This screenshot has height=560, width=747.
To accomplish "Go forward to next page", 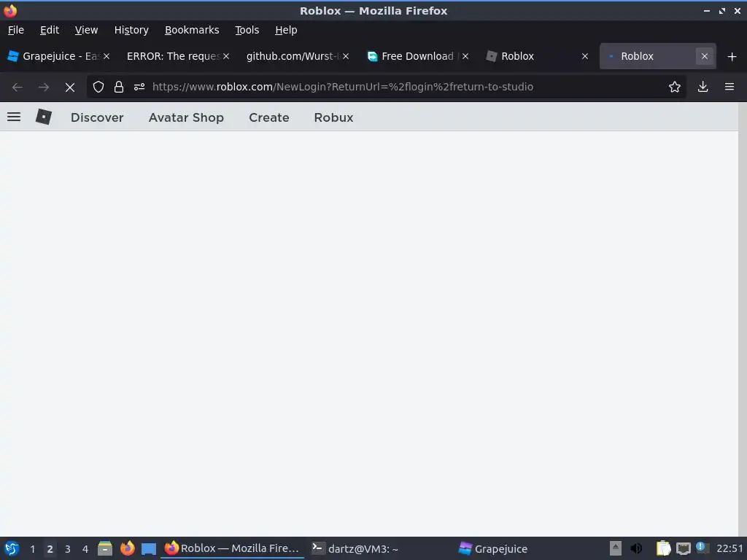I will click(43, 87).
